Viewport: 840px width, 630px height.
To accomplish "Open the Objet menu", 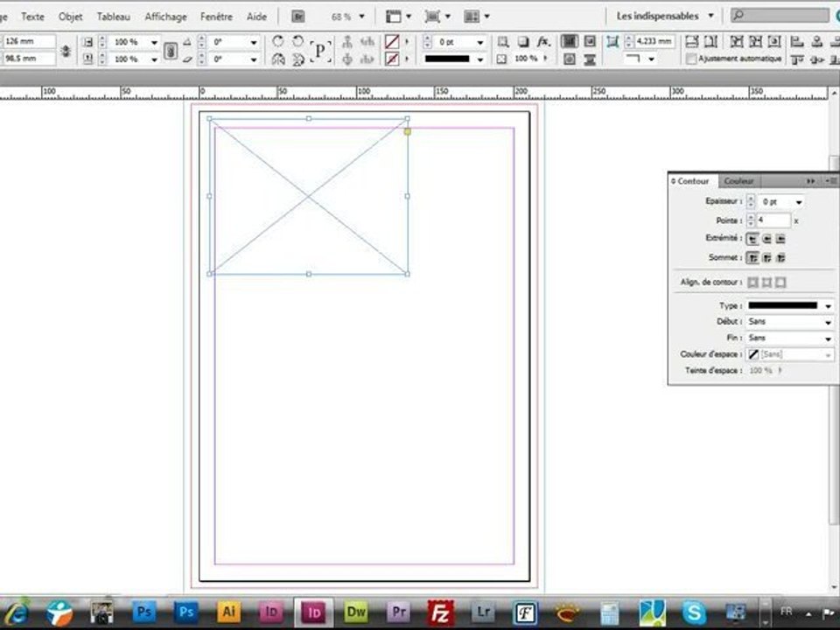I will pyautogui.click(x=71, y=17).
